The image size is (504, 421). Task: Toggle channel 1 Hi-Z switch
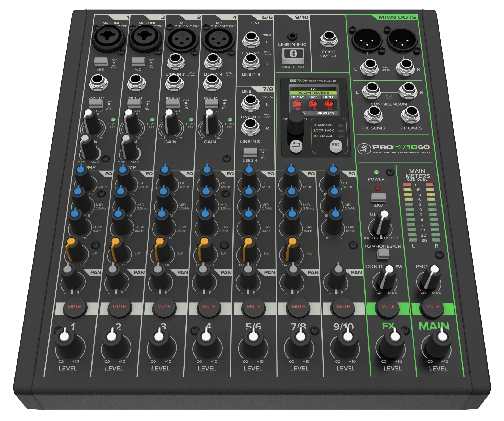click(x=101, y=62)
